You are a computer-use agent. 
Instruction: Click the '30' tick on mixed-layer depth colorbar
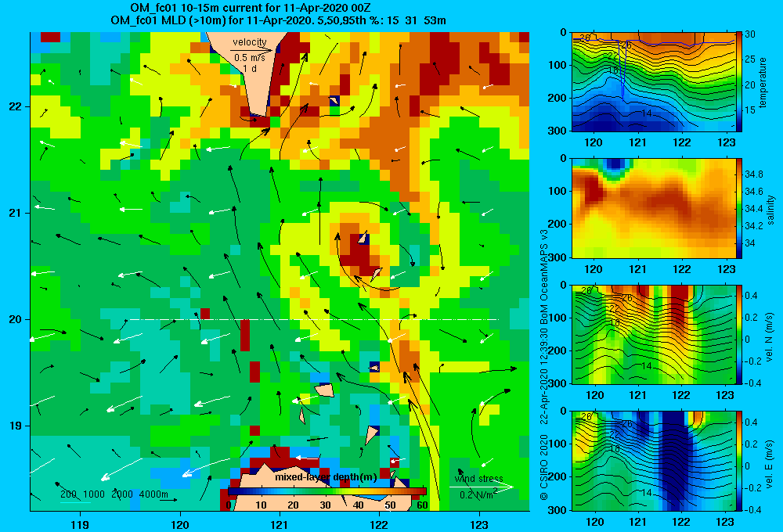(325, 505)
